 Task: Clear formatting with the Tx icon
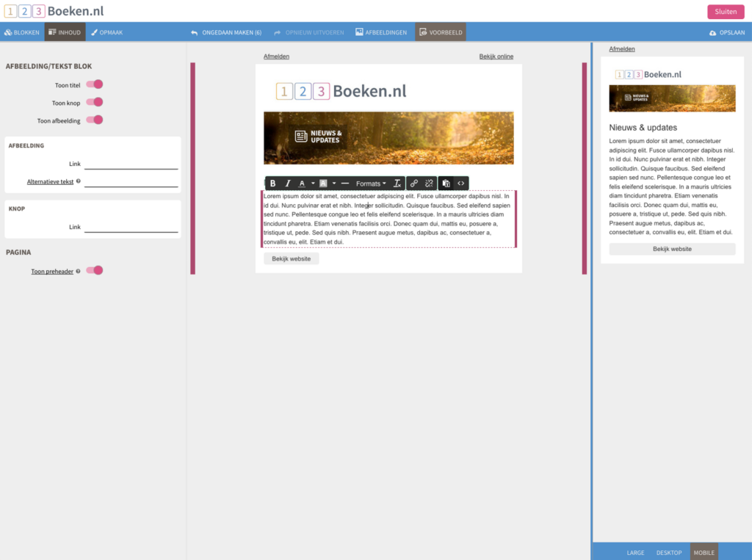(397, 183)
